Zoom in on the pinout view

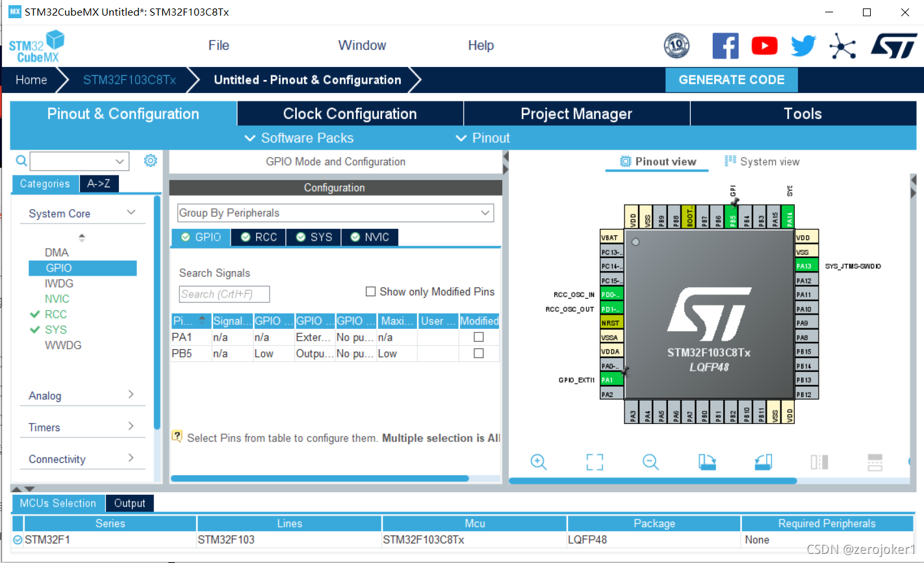539,462
